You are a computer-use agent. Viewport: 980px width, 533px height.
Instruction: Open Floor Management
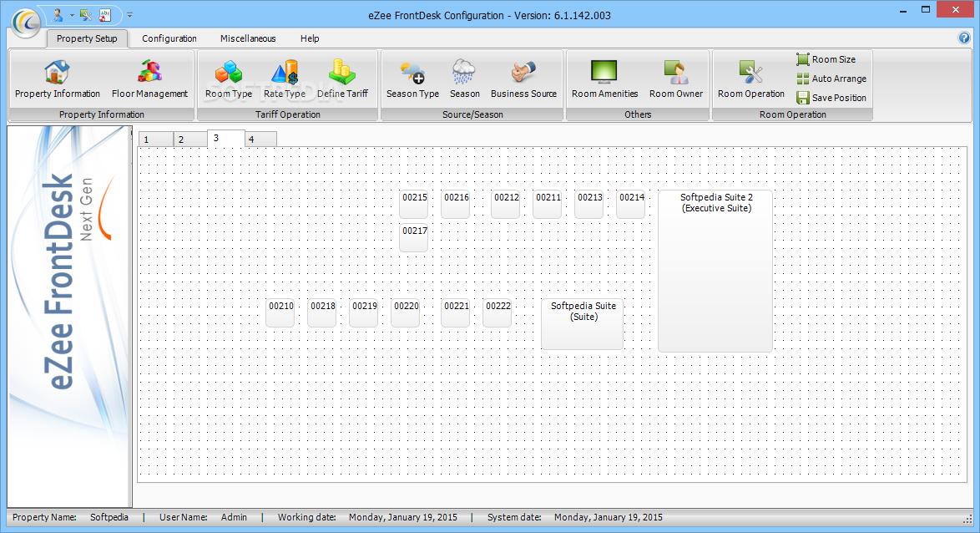point(149,79)
